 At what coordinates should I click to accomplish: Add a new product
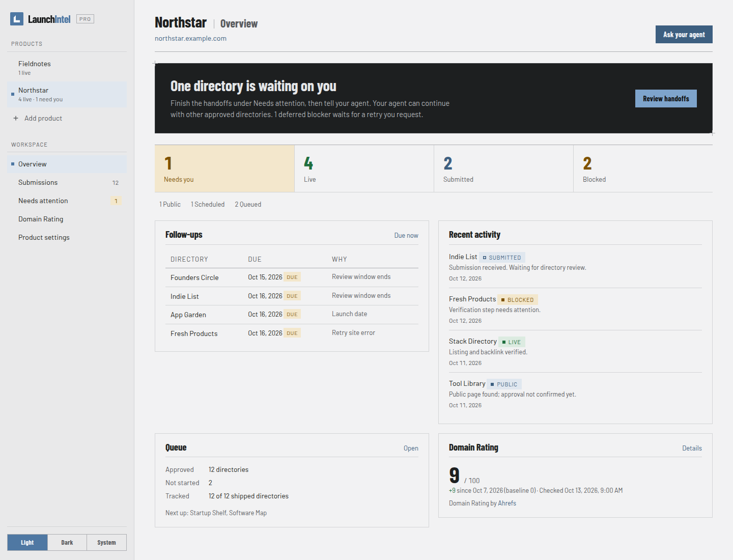(x=67, y=118)
